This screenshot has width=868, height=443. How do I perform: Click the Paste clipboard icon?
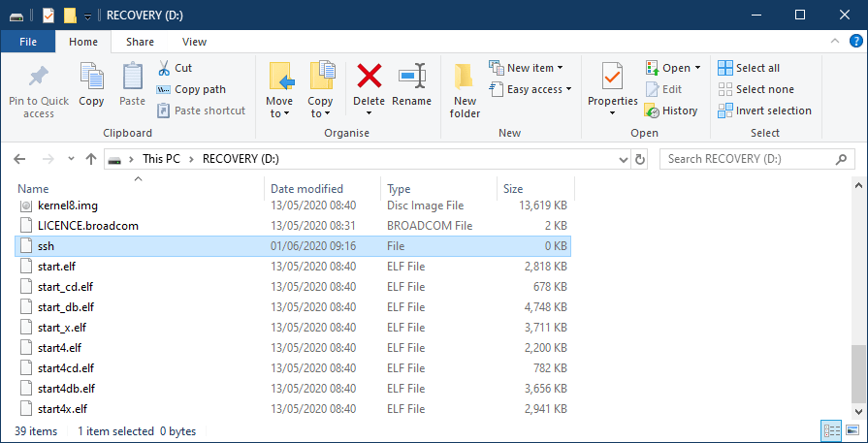[132, 77]
